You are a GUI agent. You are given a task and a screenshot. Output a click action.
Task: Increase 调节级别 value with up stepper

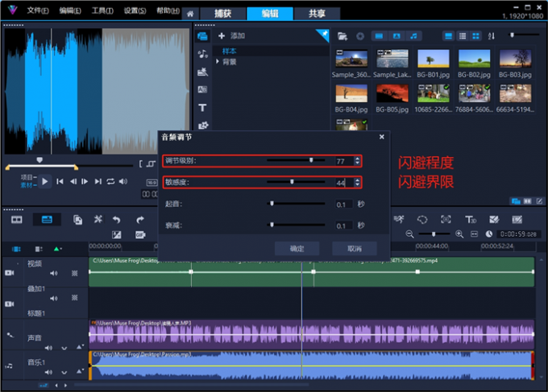[357, 159]
